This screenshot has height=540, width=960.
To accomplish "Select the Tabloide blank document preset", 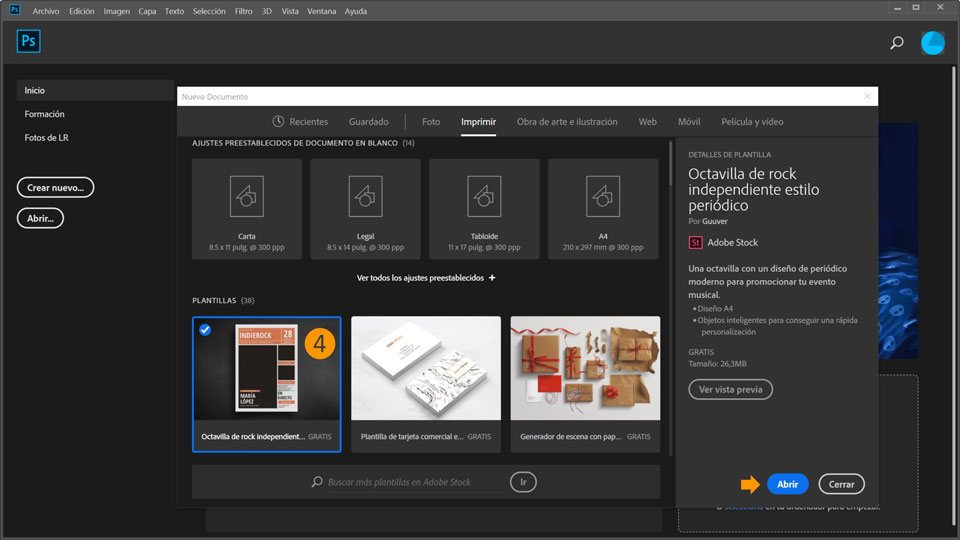I will pyautogui.click(x=484, y=209).
